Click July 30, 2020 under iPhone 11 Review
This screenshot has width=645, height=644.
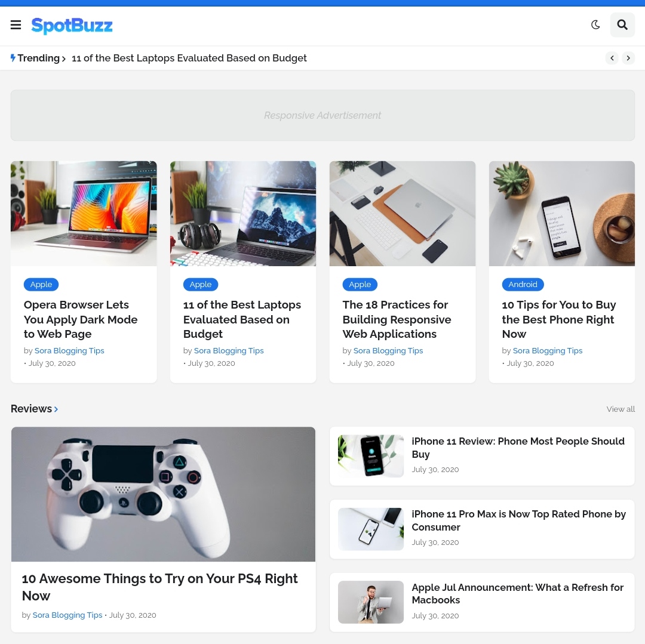(x=435, y=469)
